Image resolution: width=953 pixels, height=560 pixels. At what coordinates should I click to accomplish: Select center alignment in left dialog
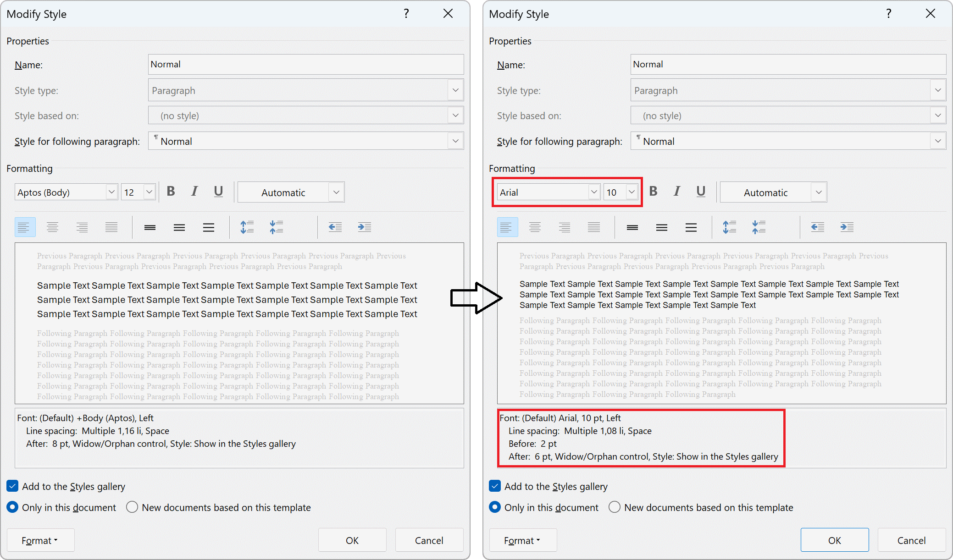click(x=53, y=227)
